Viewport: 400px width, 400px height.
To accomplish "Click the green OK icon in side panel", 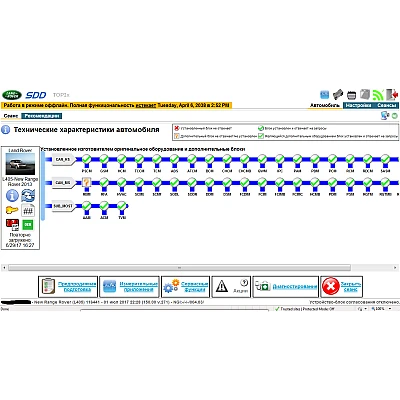I will (x=28, y=225).
